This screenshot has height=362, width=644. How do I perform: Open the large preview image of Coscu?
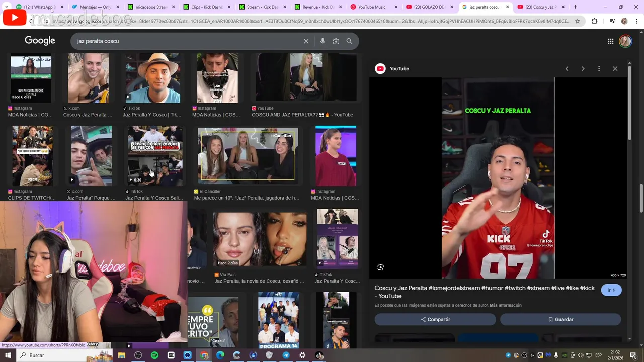498,178
